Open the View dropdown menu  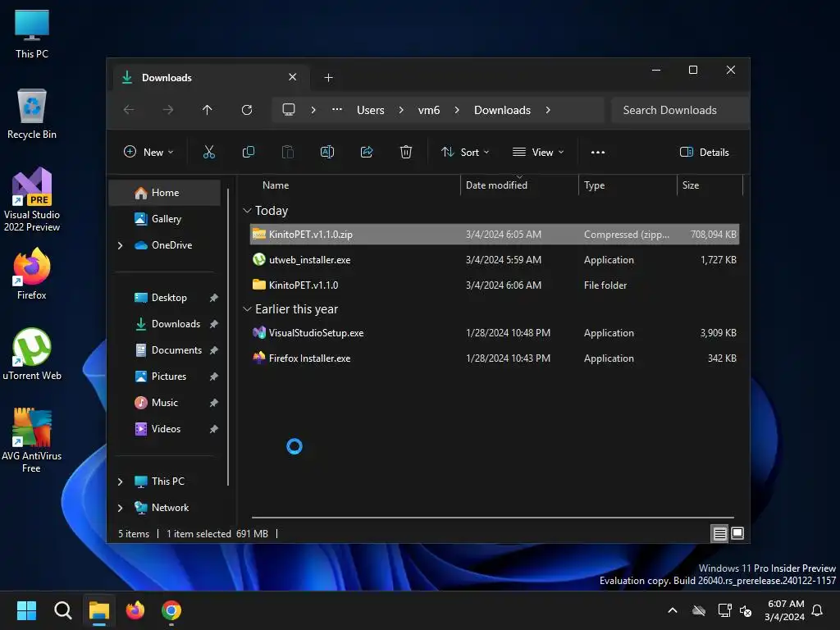click(x=538, y=152)
